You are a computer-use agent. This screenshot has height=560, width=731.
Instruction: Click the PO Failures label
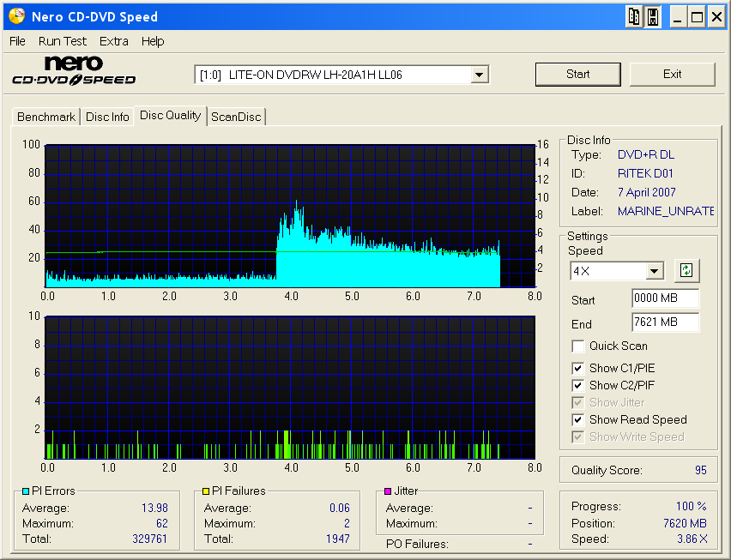tap(417, 545)
